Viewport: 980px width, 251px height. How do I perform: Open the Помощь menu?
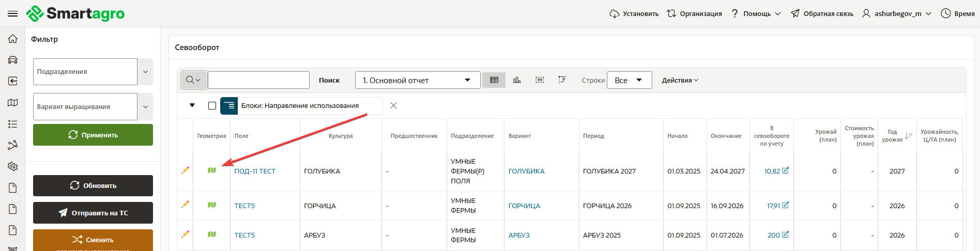click(x=756, y=14)
